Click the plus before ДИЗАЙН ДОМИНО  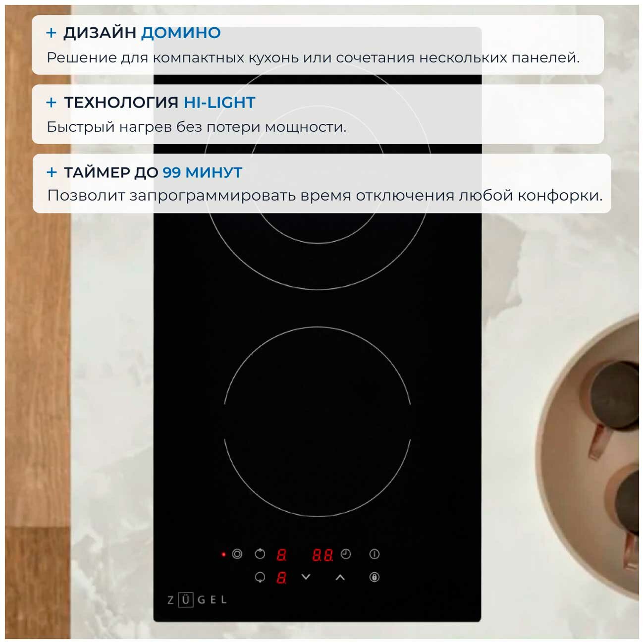coord(51,33)
